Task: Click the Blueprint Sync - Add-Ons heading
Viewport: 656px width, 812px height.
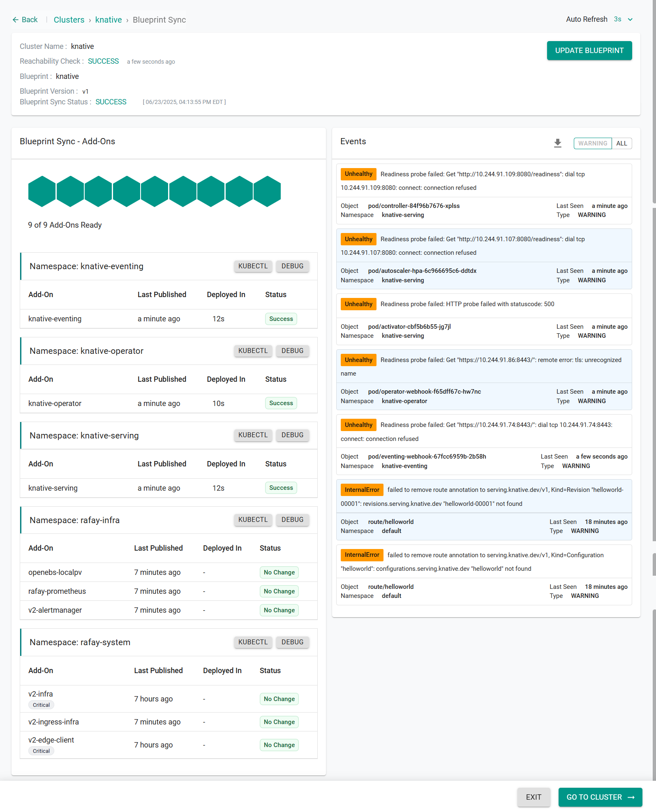Action: [x=67, y=141]
